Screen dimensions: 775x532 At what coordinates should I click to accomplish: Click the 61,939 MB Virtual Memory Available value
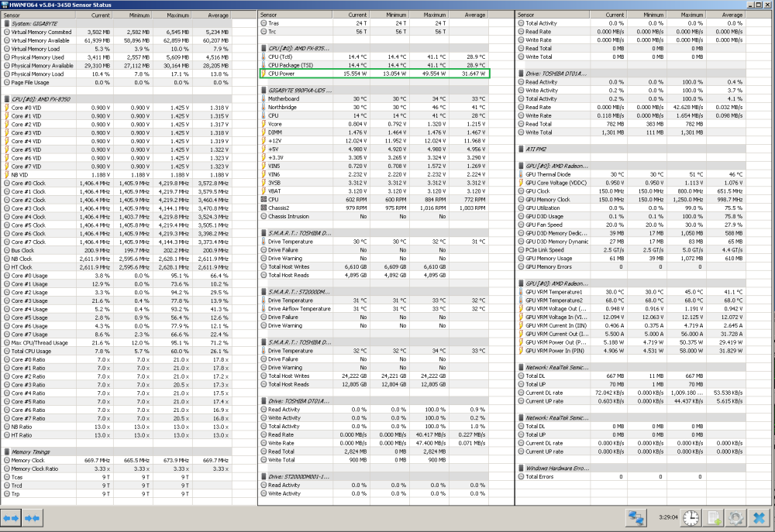tap(97, 40)
